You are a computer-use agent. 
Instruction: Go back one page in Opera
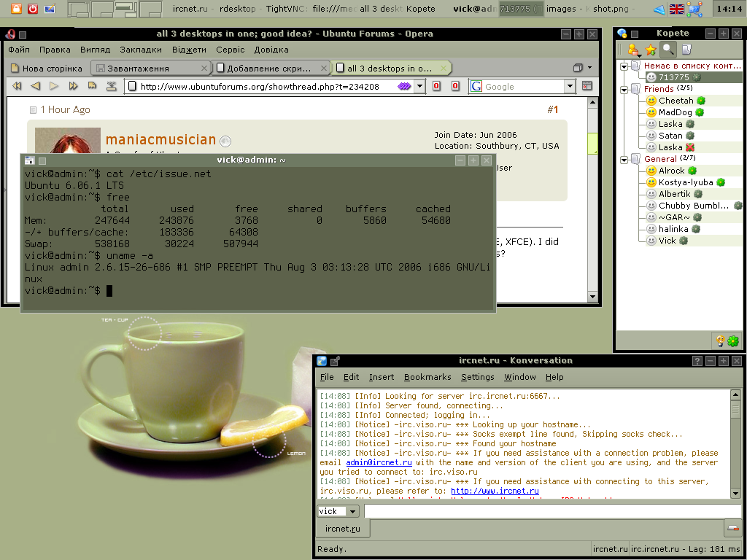click(35, 86)
